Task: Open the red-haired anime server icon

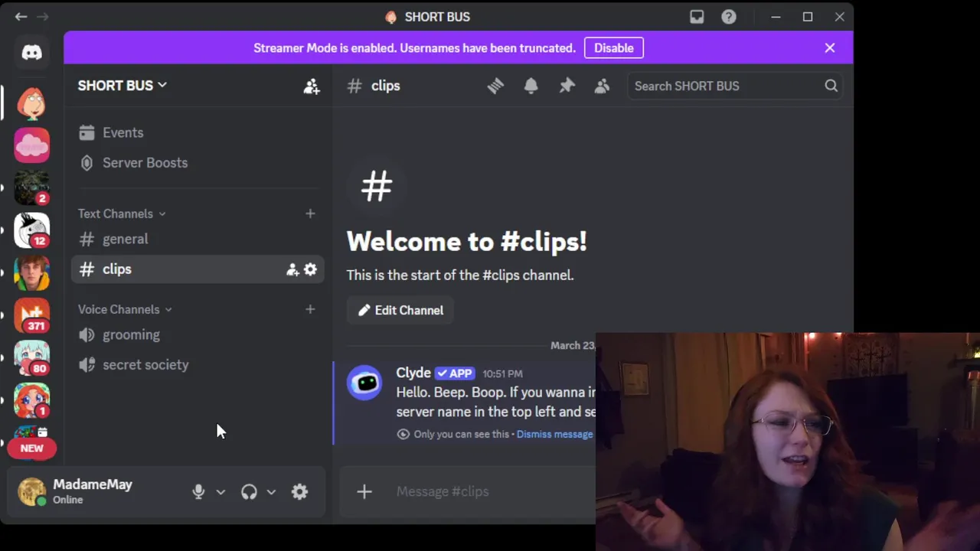Action: [31, 400]
